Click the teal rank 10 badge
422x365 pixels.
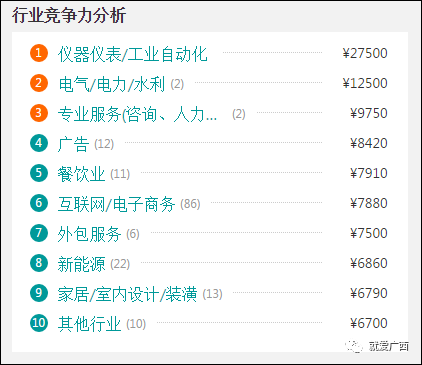pyautogui.click(x=39, y=323)
